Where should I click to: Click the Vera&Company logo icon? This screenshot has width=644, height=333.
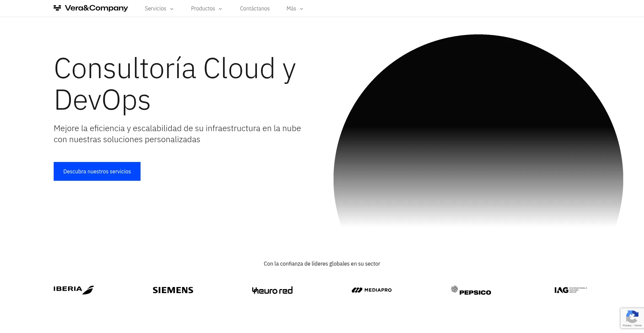[57, 8]
